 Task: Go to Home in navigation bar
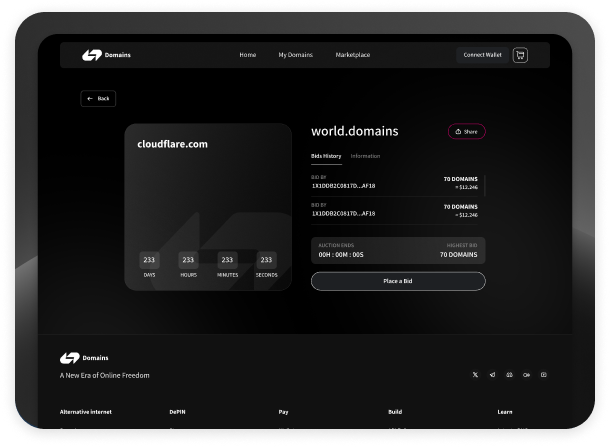248,55
